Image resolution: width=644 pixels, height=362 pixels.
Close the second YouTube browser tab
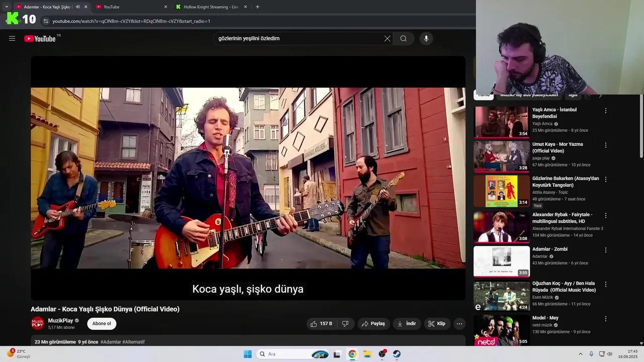click(166, 7)
